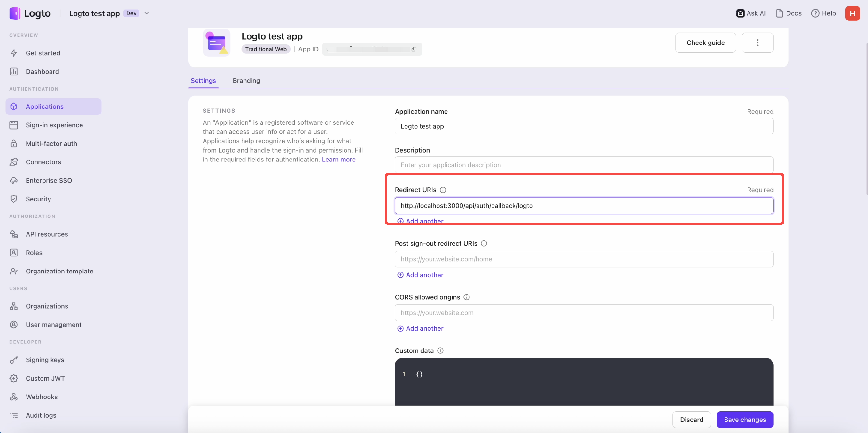This screenshot has width=868, height=433.
Task: Open Organizations hierarchy icon
Action: tap(14, 306)
